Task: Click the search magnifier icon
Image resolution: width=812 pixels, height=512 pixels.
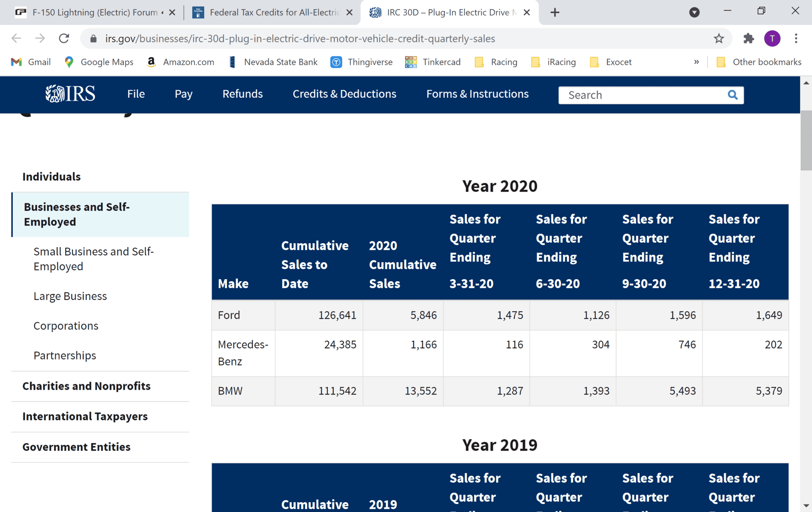Action: [x=733, y=95]
